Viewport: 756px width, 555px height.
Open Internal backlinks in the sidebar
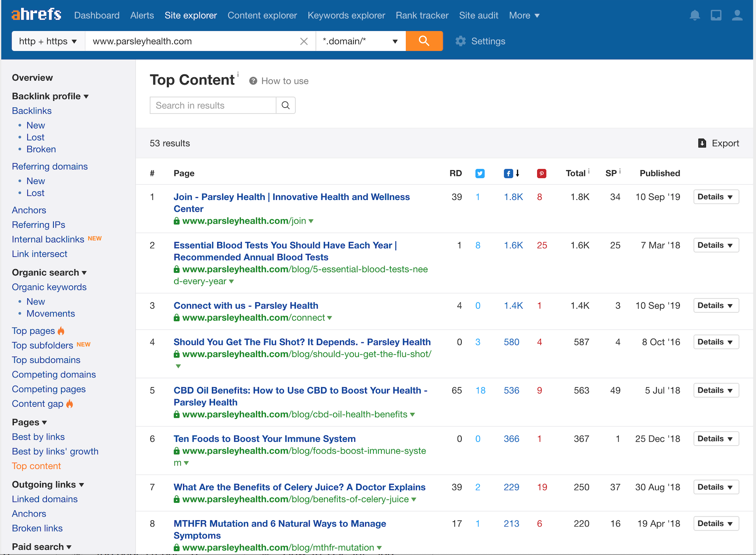coord(48,239)
